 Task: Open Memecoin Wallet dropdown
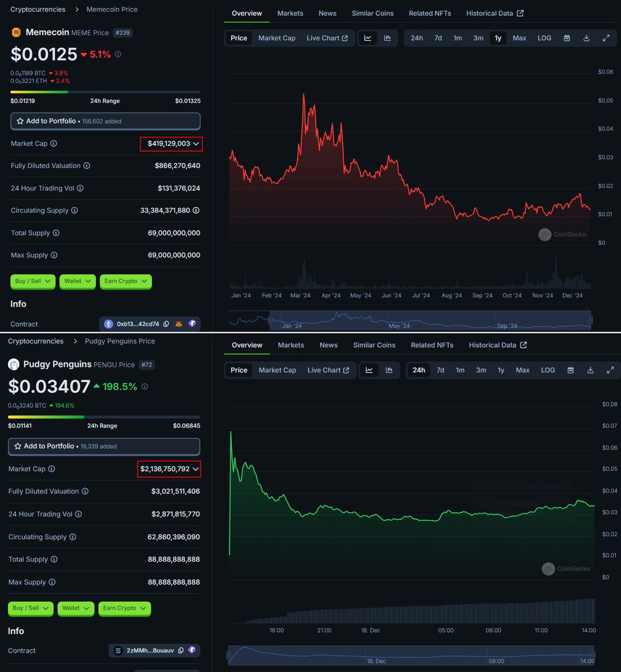pos(78,281)
